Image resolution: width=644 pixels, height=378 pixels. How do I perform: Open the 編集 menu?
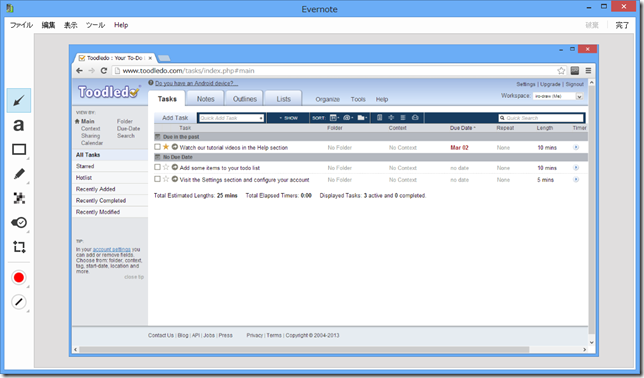coord(48,25)
